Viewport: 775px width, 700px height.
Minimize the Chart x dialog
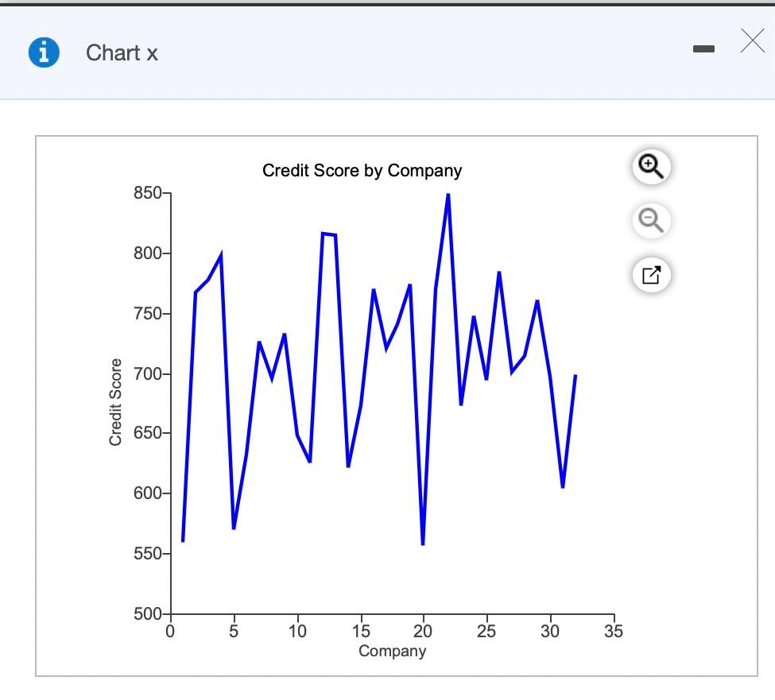[x=703, y=48]
